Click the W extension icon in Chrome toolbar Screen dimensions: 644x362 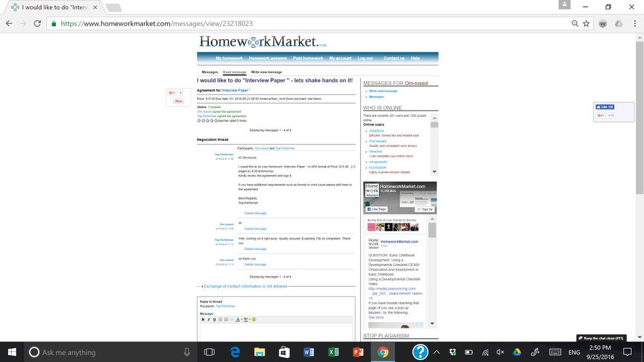click(x=602, y=24)
